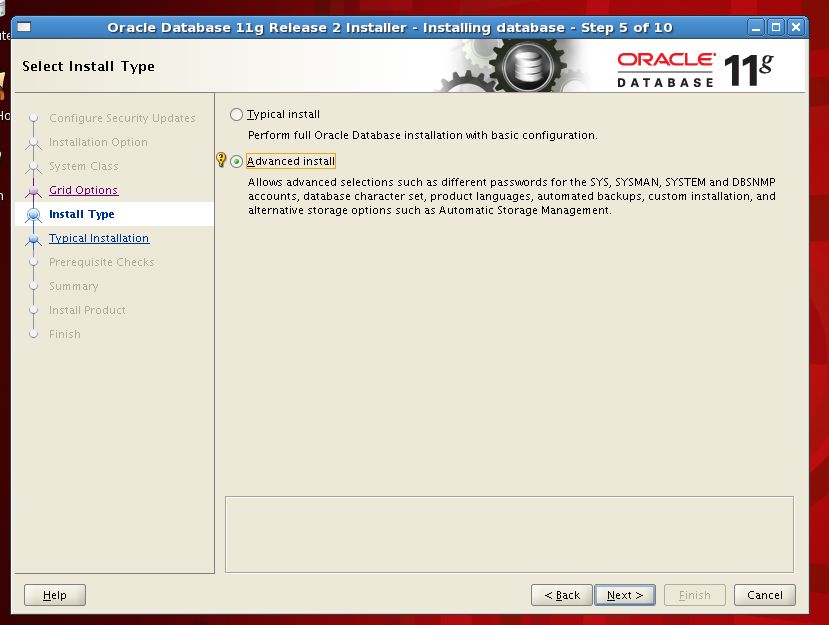Viewport: 829px width, 625px height.
Task: Cancel the database installation
Action: point(765,595)
